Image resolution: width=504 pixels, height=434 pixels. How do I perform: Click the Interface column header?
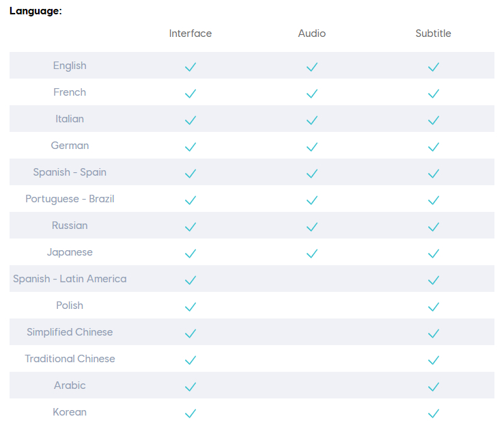pyautogui.click(x=191, y=33)
